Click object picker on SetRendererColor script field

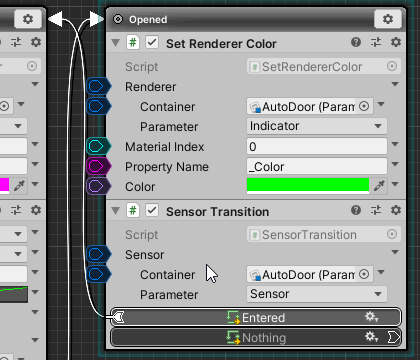point(392,66)
